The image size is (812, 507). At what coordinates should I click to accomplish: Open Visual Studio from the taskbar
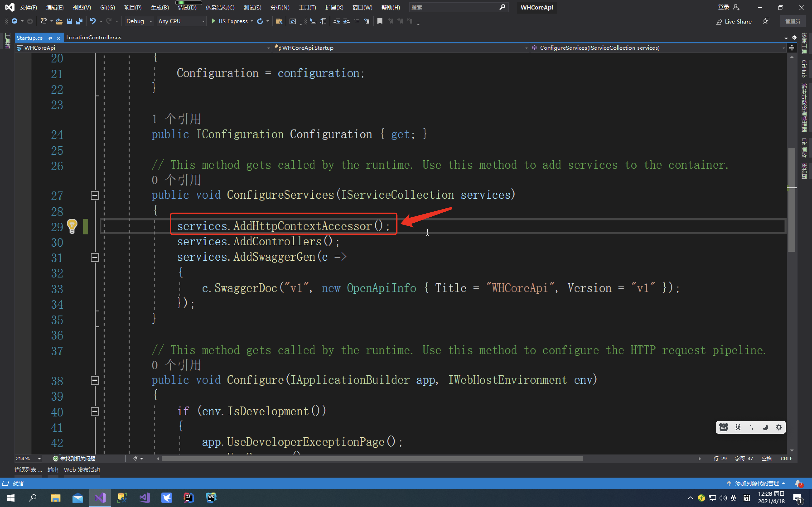100,498
